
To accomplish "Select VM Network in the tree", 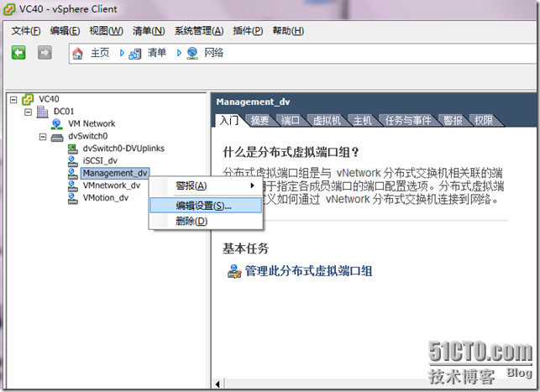I will (92, 123).
